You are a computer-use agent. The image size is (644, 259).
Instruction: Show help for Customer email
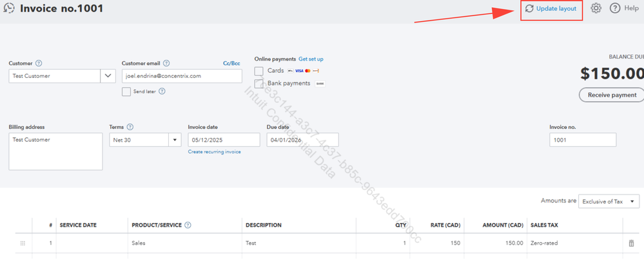166,64
